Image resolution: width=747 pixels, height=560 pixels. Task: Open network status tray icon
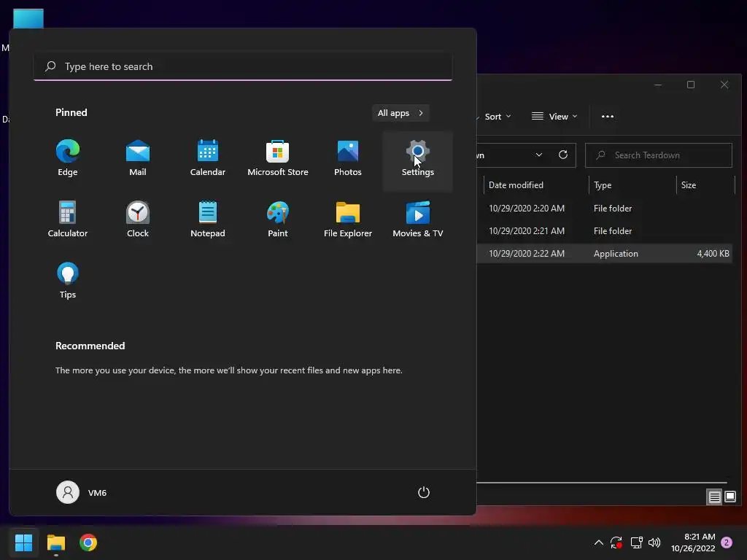tap(636, 542)
